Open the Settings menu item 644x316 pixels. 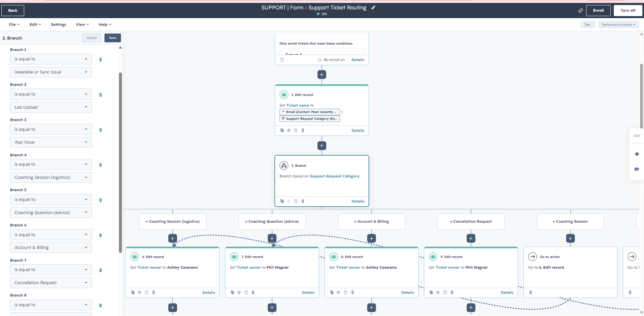point(58,24)
